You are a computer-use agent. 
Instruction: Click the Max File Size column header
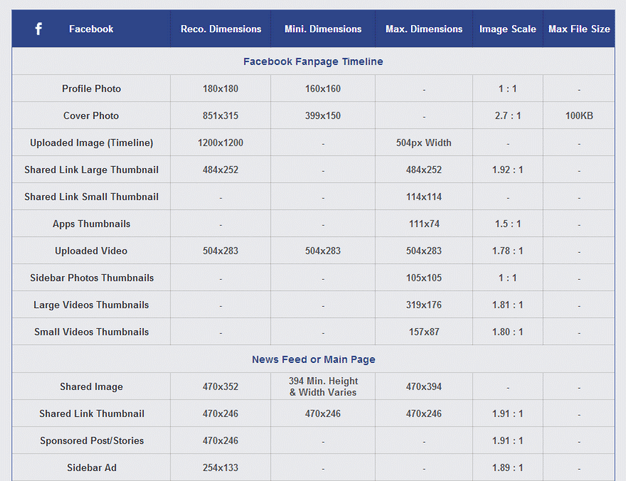[x=579, y=29]
